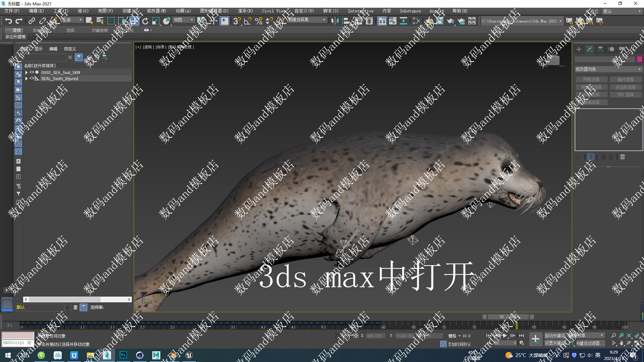Screen dimensions: 644x362
Task: Open the 全部 selection filter dropdown
Action: click(72, 20)
